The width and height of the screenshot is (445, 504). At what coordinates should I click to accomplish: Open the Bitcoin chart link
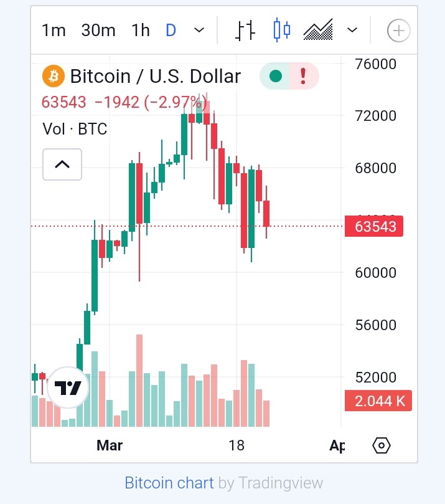tap(169, 483)
